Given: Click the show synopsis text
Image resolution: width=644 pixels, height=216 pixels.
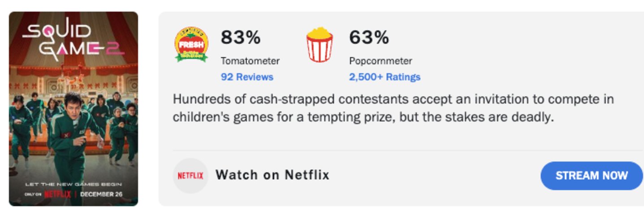Looking at the screenshot, I should (x=393, y=108).
